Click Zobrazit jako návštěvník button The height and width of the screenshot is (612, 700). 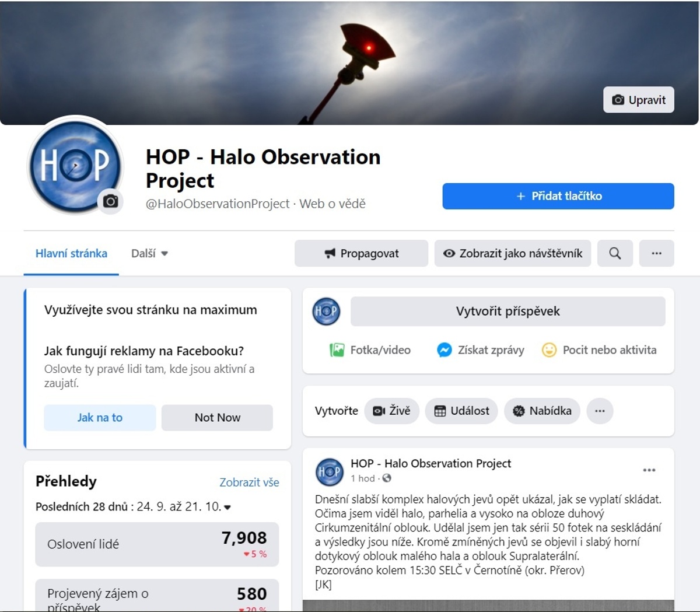513,253
